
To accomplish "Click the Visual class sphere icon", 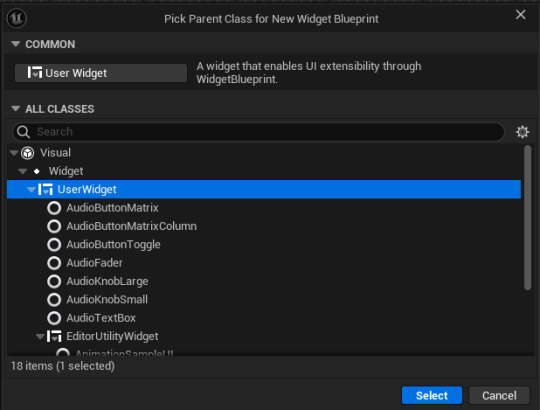I will 27,153.
